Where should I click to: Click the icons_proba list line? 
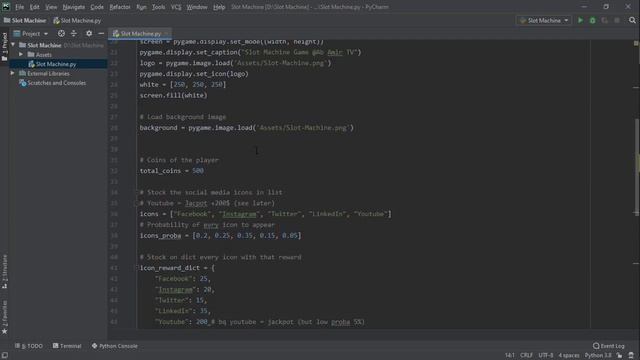220,236
